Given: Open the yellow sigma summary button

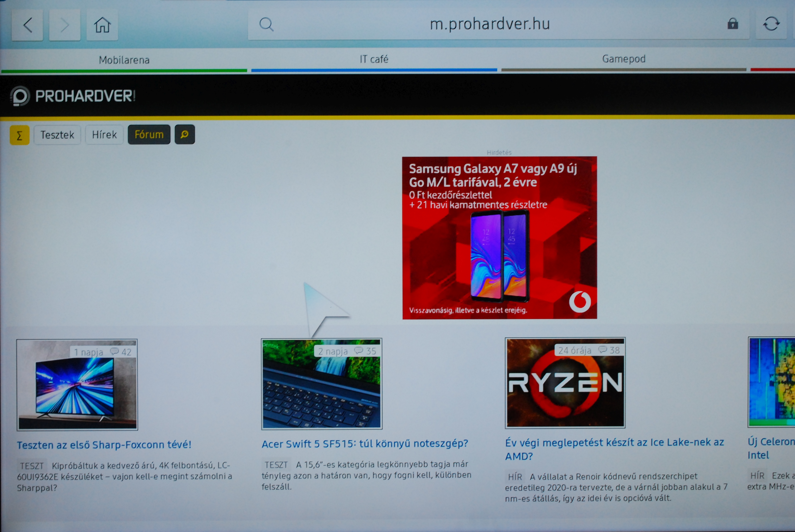Looking at the screenshot, I should point(20,135).
